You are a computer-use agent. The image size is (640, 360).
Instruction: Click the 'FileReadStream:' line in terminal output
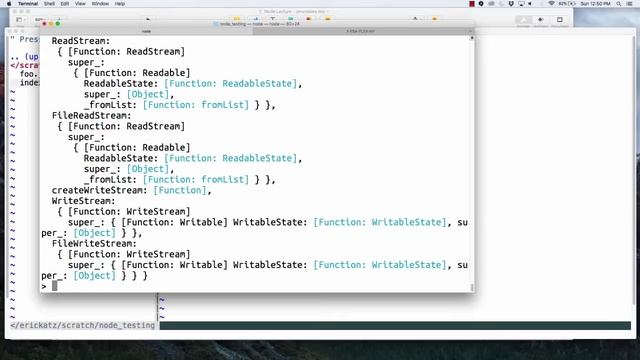point(91,116)
